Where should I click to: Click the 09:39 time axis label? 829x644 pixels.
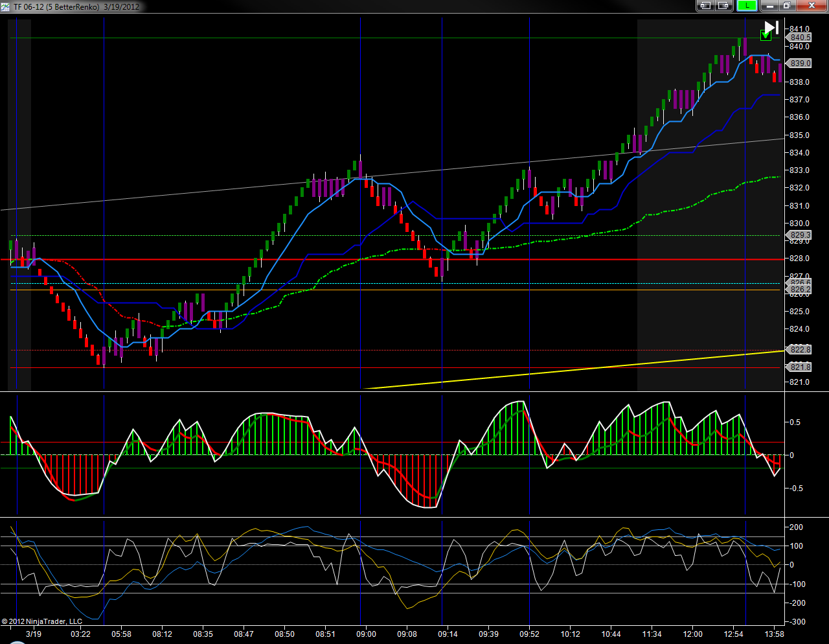pos(488,634)
